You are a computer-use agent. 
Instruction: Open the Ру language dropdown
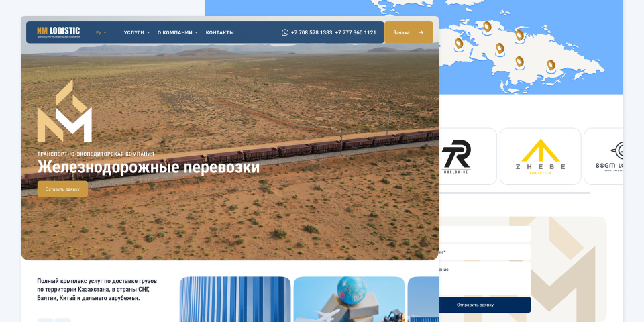tap(101, 32)
